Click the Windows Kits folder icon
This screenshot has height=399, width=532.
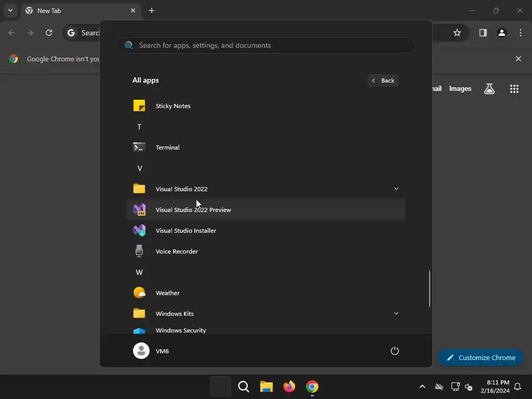[139, 313]
